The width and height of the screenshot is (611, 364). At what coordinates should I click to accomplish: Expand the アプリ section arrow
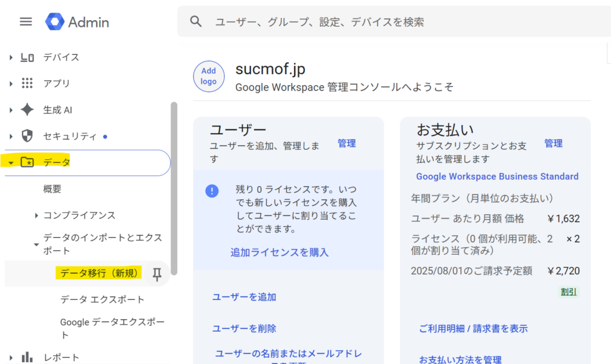coord(11,84)
